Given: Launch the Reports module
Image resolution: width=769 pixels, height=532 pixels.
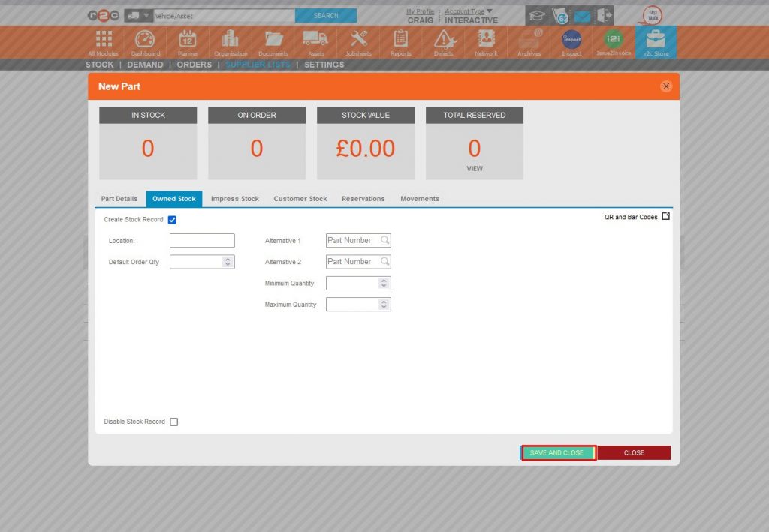Looking at the screenshot, I should pyautogui.click(x=400, y=41).
